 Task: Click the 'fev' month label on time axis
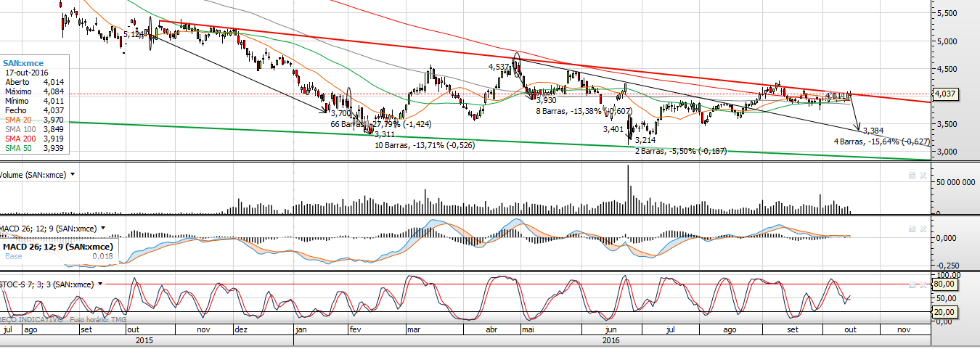[x=356, y=329]
